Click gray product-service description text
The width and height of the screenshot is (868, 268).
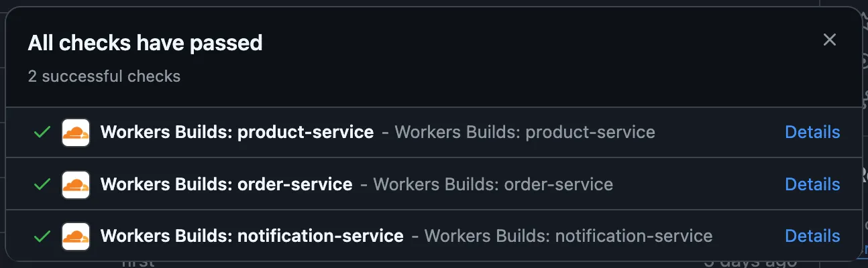[524, 133]
